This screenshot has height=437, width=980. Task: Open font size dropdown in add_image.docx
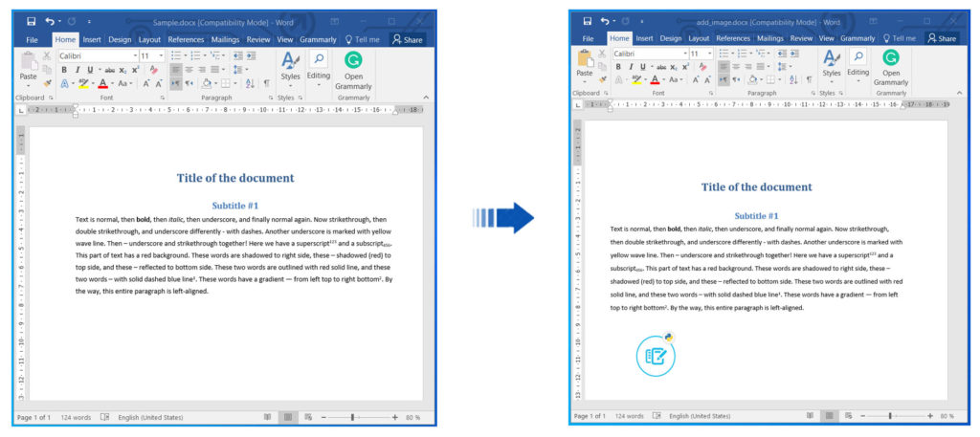point(708,54)
